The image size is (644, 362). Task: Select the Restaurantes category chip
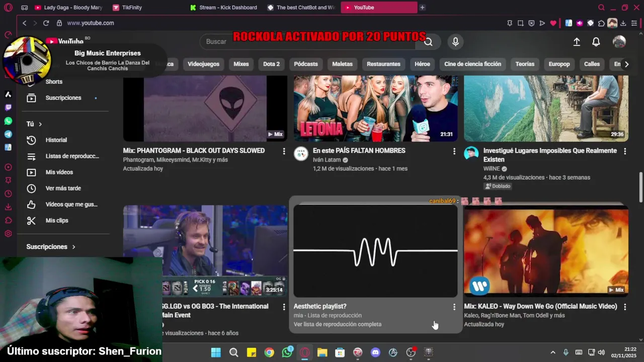(383, 64)
